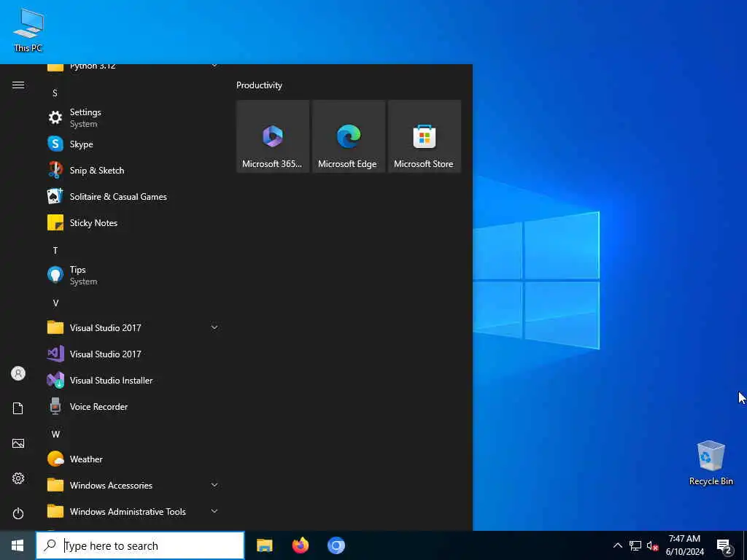Open File Explorer from taskbar

pyautogui.click(x=264, y=545)
